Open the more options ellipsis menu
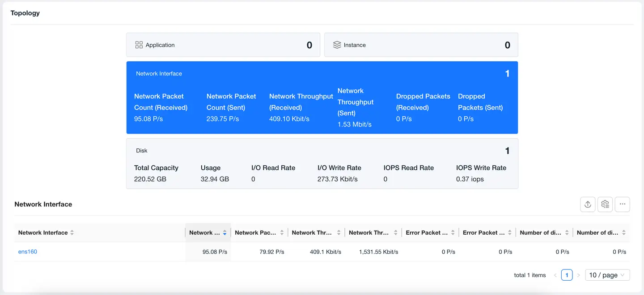Viewport: 644px width, 295px height. (623, 204)
